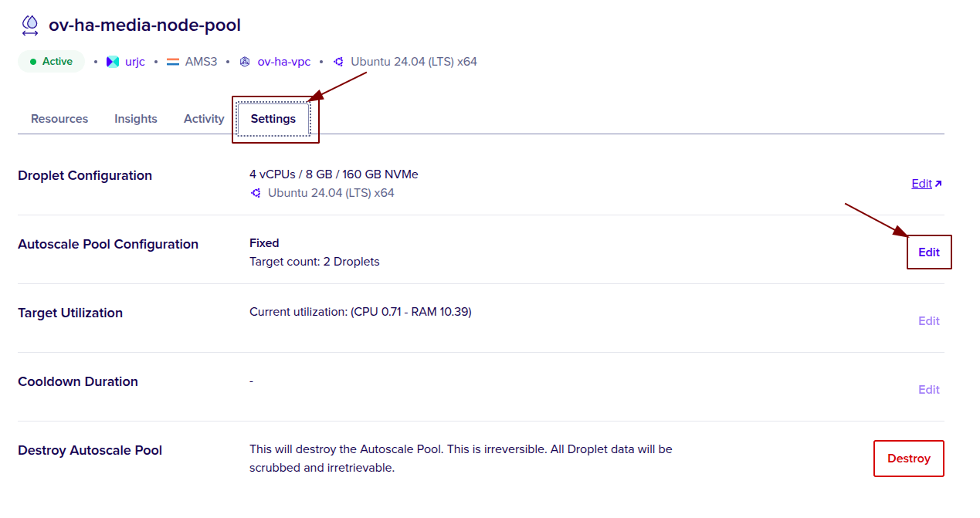Click the Destroy button for the Autoscale Pool
The image size is (980, 518).
(908, 458)
